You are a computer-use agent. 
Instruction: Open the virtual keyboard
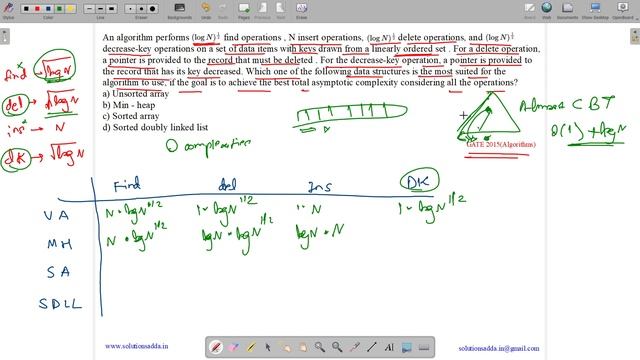pyautogui.click(x=424, y=347)
